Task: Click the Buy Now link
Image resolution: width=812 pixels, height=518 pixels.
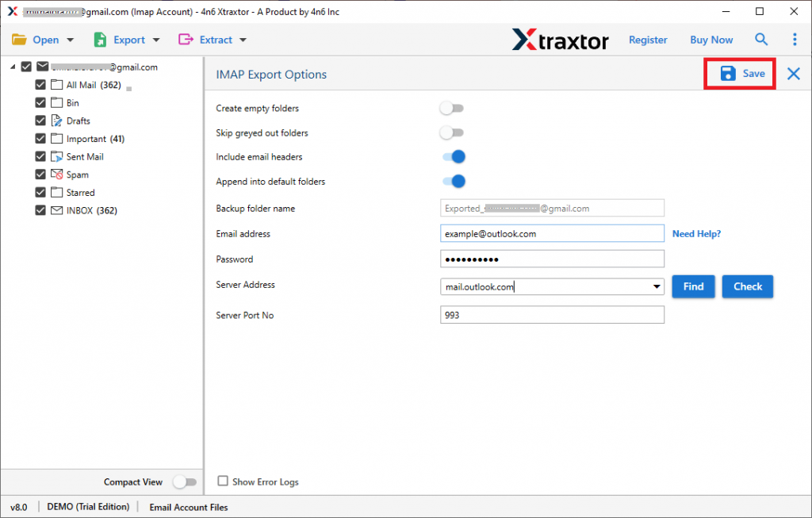Action: [x=711, y=40]
